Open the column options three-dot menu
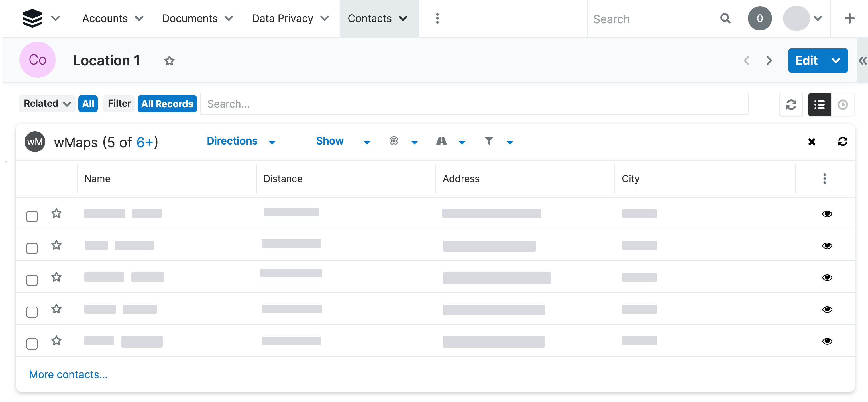Image resolution: width=868 pixels, height=402 pixels. (824, 179)
